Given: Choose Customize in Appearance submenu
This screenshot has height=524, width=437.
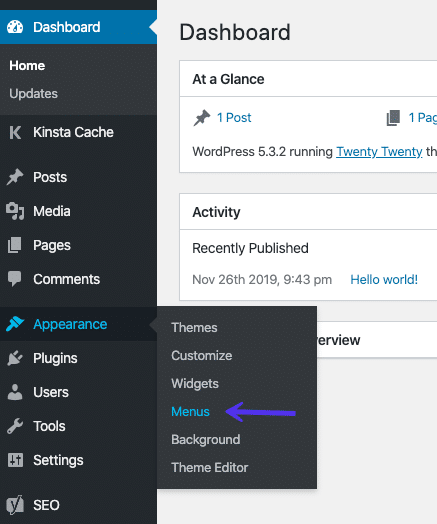Looking at the screenshot, I should point(201,356).
